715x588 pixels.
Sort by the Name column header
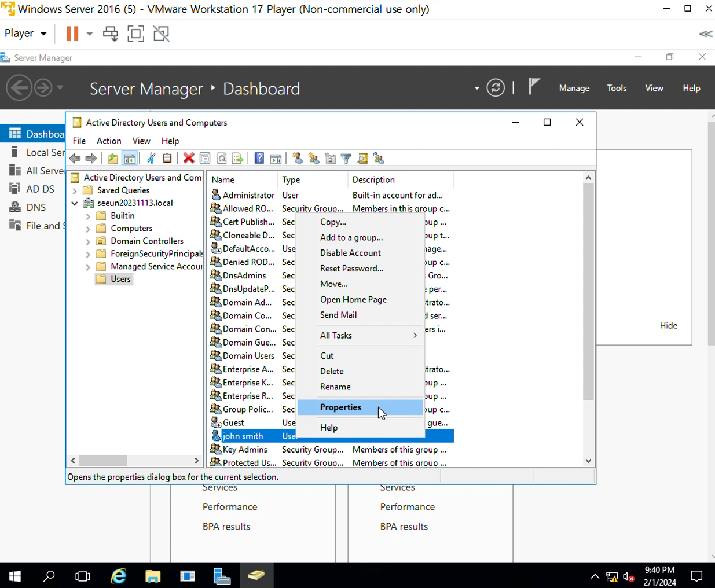(x=243, y=179)
